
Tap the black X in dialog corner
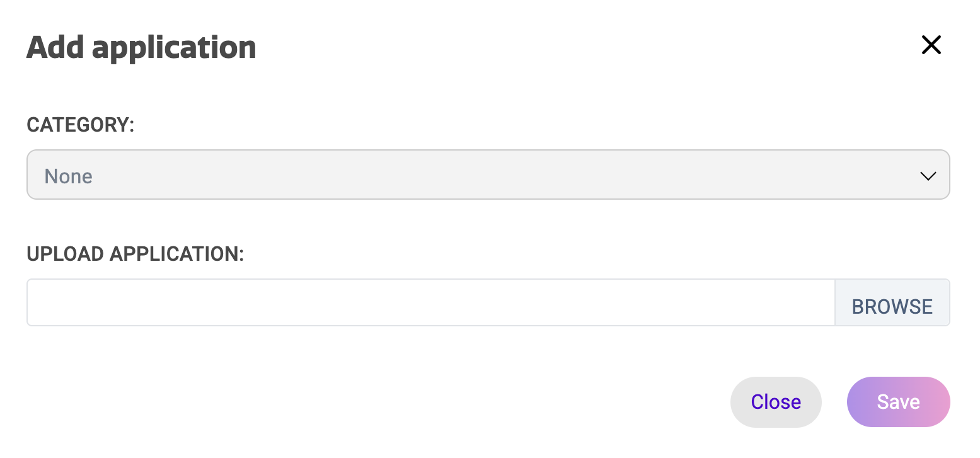931,45
